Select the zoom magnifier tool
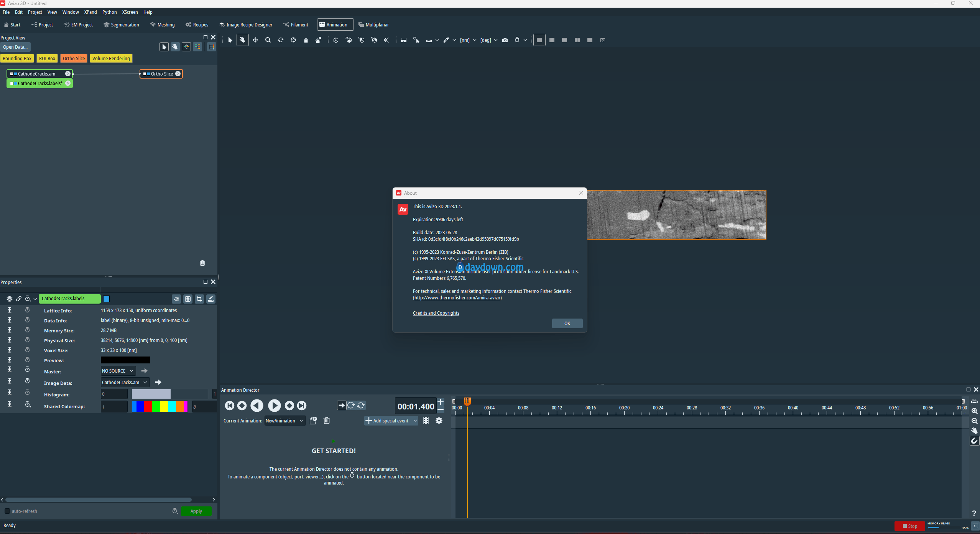Image resolution: width=980 pixels, height=534 pixels. [x=268, y=40]
